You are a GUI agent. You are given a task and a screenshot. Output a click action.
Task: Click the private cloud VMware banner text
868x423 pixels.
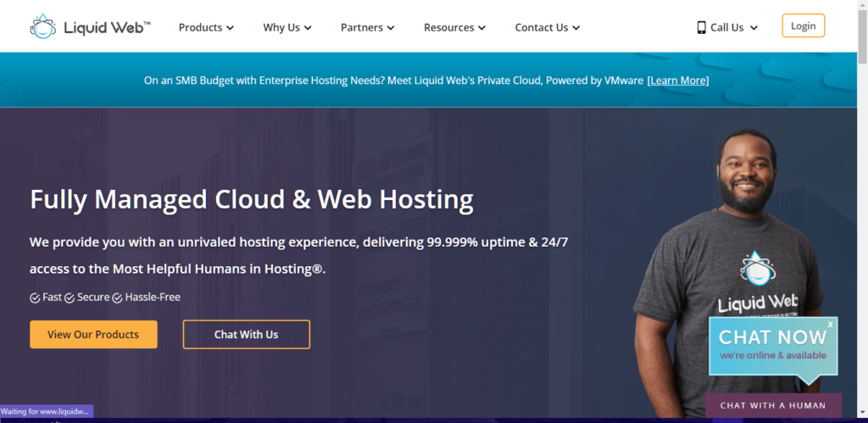coord(395,81)
